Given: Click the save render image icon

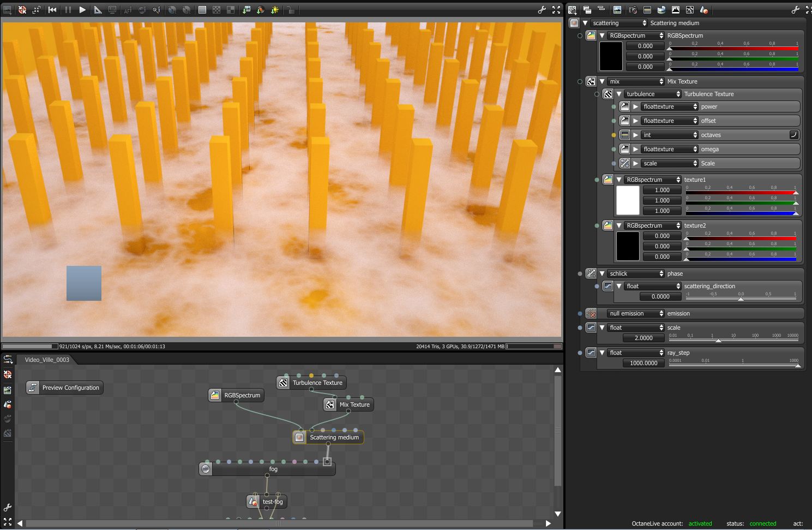Looking at the screenshot, I should point(246,10).
